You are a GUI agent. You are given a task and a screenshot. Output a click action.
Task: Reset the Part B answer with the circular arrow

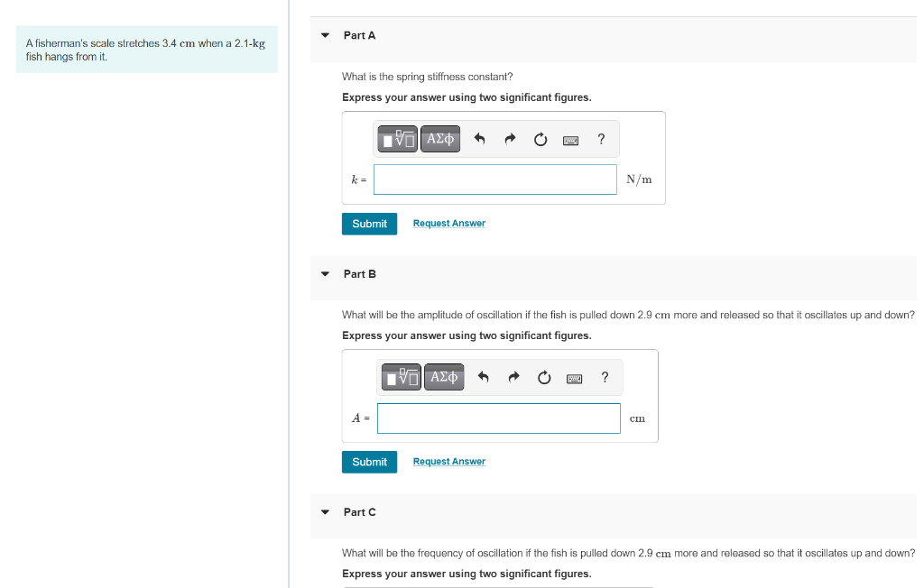[x=544, y=377]
